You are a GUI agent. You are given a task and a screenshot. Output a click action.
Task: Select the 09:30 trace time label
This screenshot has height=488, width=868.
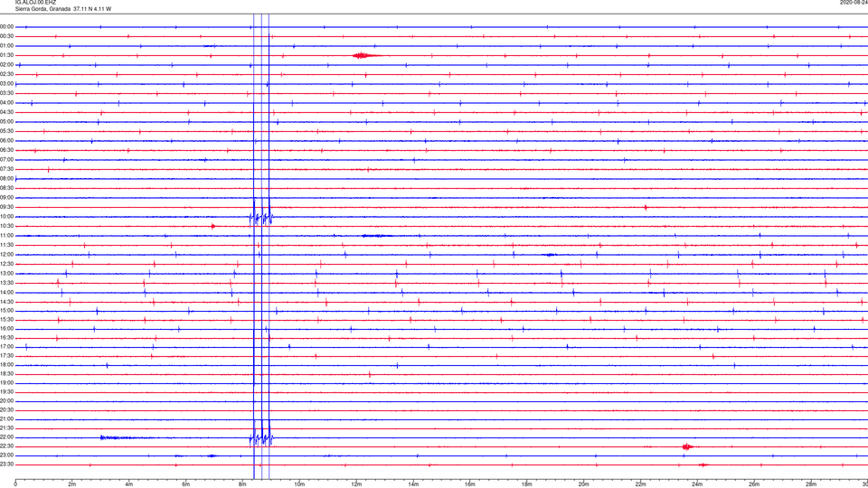point(6,207)
